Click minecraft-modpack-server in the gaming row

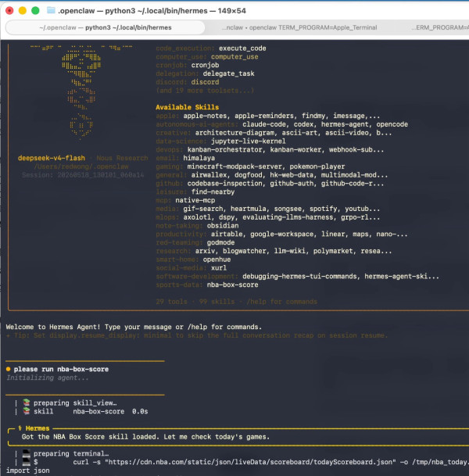click(x=234, y=166)
